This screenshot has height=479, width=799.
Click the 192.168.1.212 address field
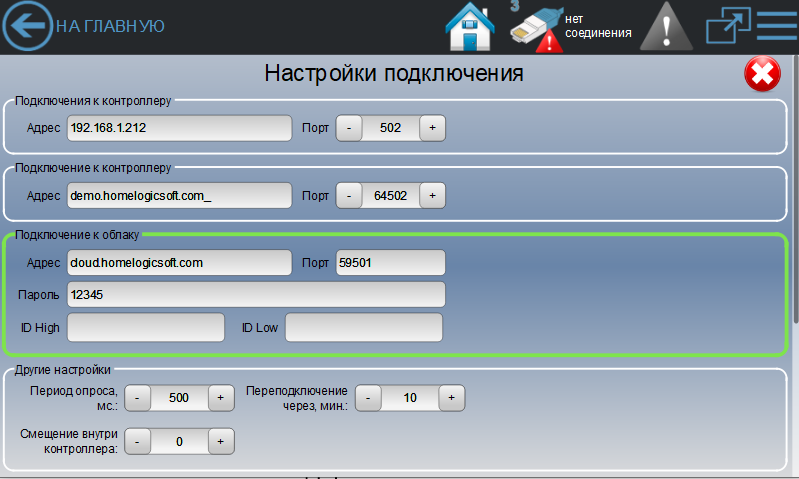[179, 128]
